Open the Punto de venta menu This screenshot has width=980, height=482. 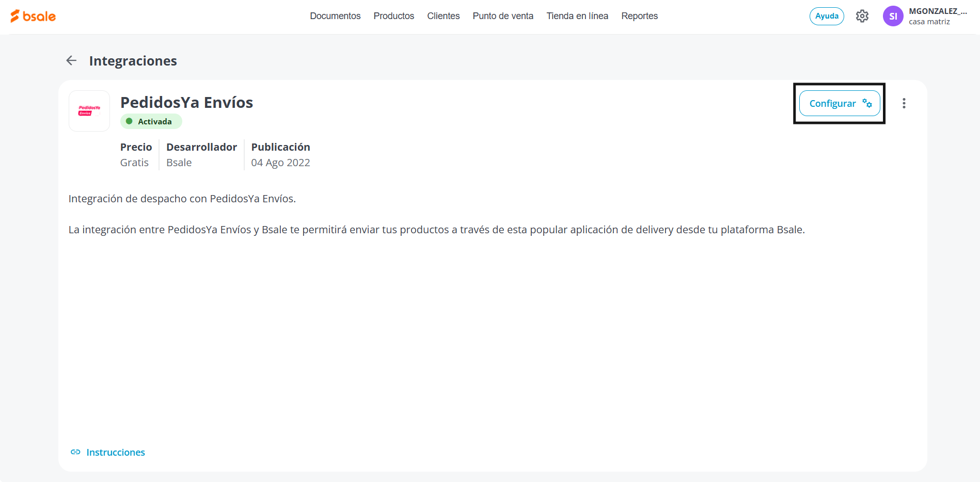click(x=503, y=16)
